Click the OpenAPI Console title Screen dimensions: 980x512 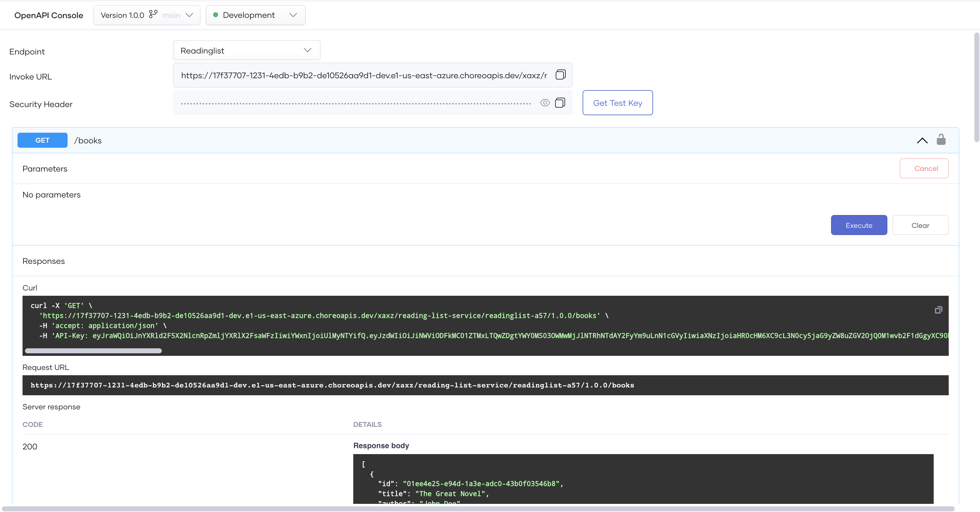tap(49, 15)
